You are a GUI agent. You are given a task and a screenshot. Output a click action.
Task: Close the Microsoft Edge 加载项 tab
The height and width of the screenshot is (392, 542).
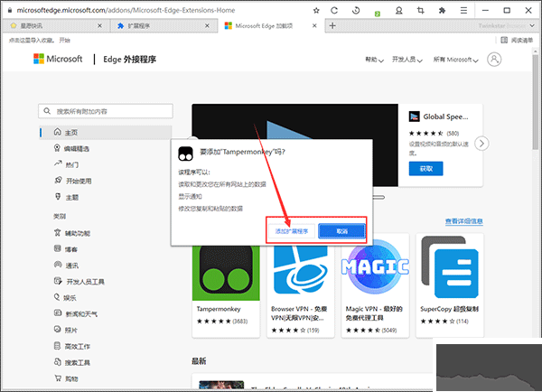coord(314,25)
